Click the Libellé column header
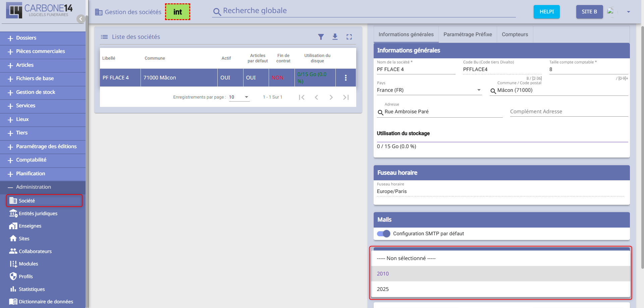The height and width of the screenshot is (308, 644). tap(109, 58)
